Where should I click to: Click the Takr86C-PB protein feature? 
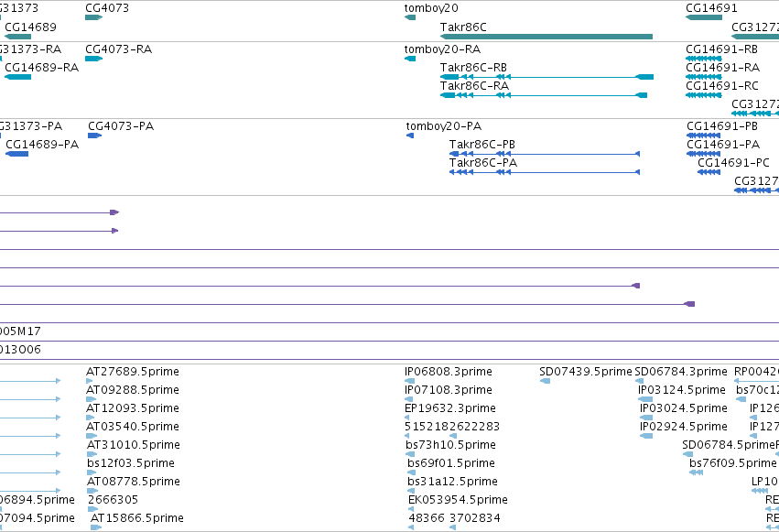point(545,154)
